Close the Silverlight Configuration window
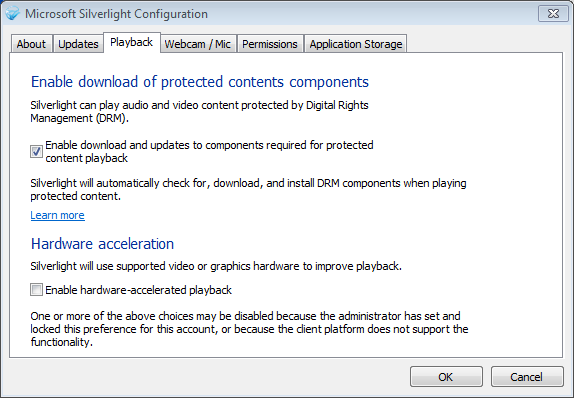The height and width of the screenshot is (398, 574). click(x=553, y=14)
